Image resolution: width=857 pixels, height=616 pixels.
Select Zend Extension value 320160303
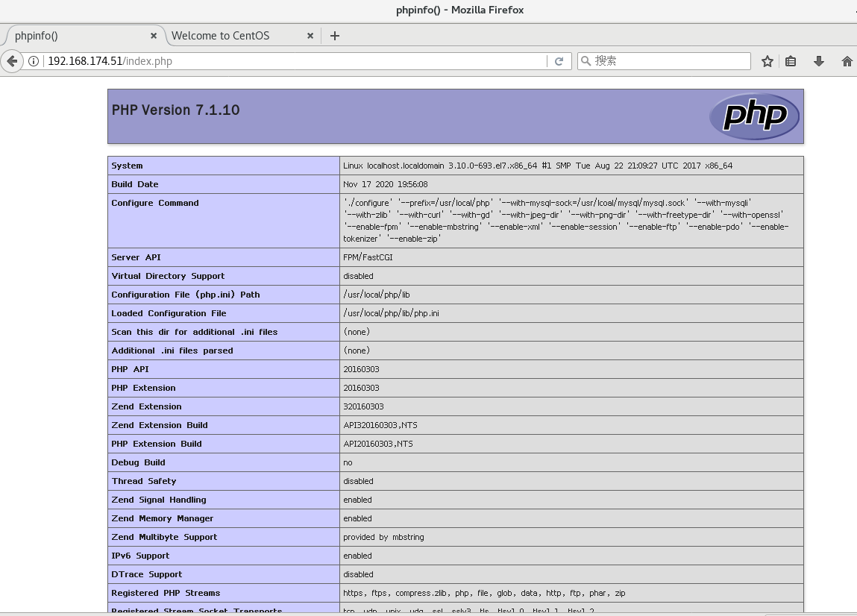click(x=363, y=406)
